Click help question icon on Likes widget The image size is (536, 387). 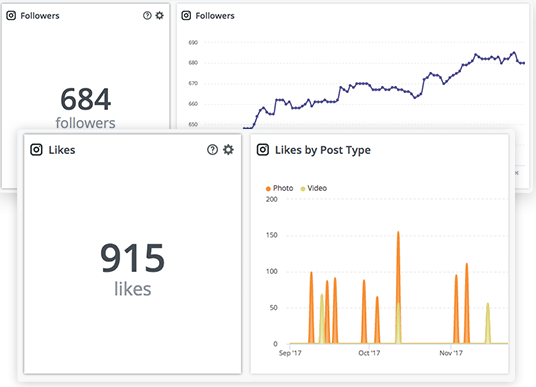click(212, 149)
